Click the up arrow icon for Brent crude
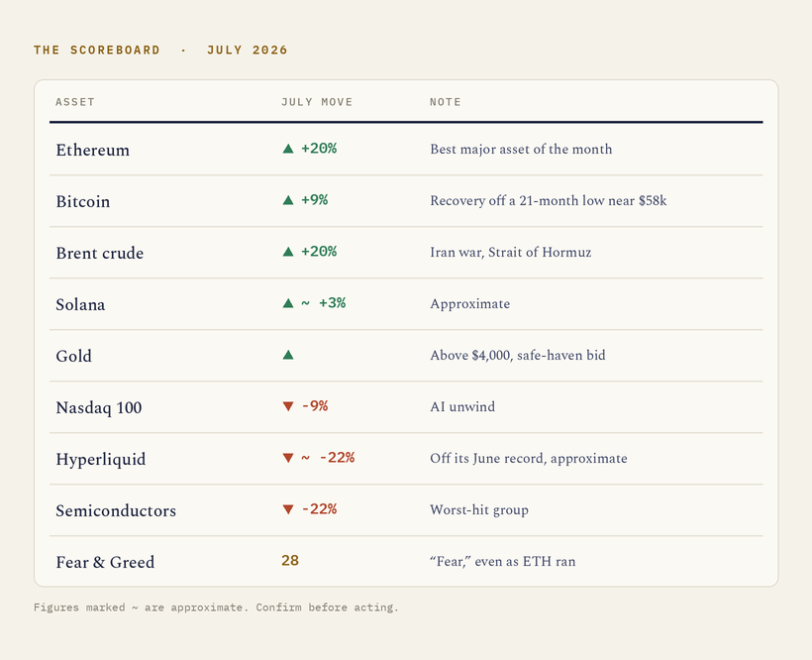 pos(288,252)
